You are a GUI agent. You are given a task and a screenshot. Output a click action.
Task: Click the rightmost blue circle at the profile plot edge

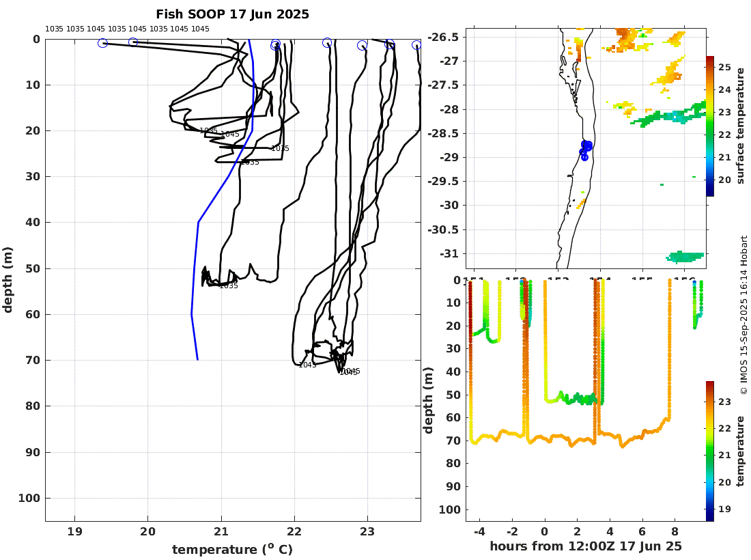(x=416, y=44)
